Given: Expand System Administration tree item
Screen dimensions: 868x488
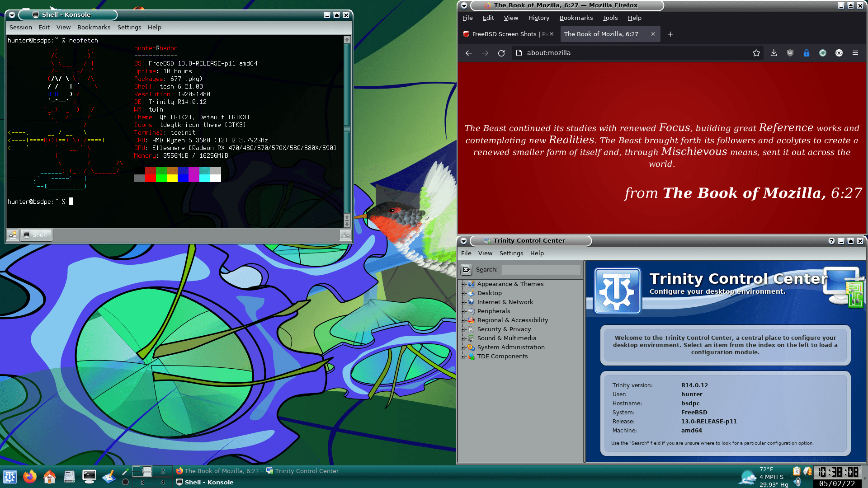Looking at the screenshot, I should tap(463, 347).
